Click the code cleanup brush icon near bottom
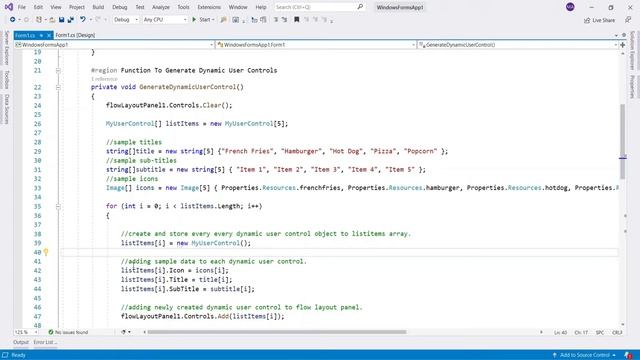The image size is (640, 360). tap(124, 332)
